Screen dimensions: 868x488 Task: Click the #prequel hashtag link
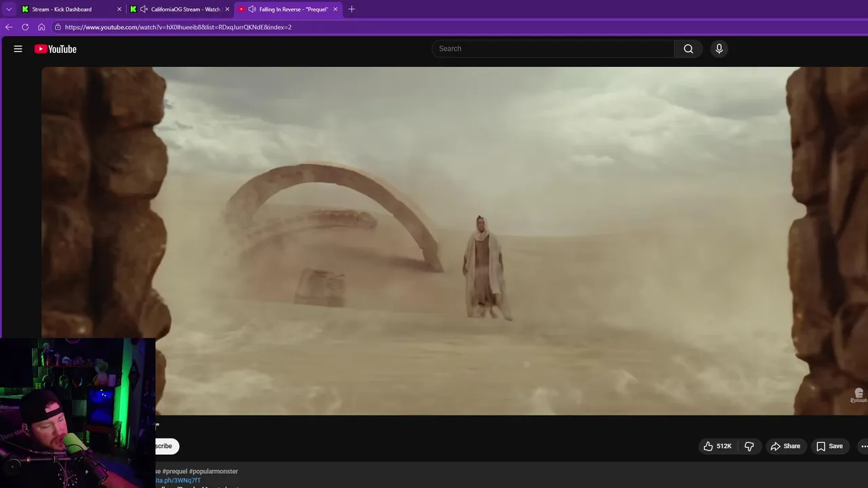174,471
